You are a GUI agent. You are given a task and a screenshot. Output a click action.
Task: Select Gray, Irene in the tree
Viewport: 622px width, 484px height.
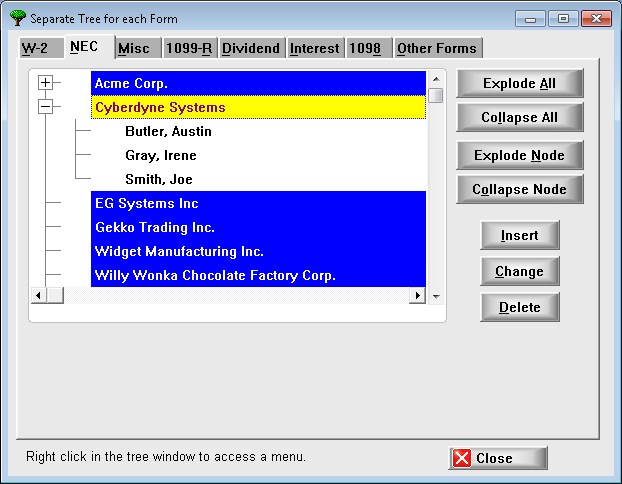coord(161,155)
